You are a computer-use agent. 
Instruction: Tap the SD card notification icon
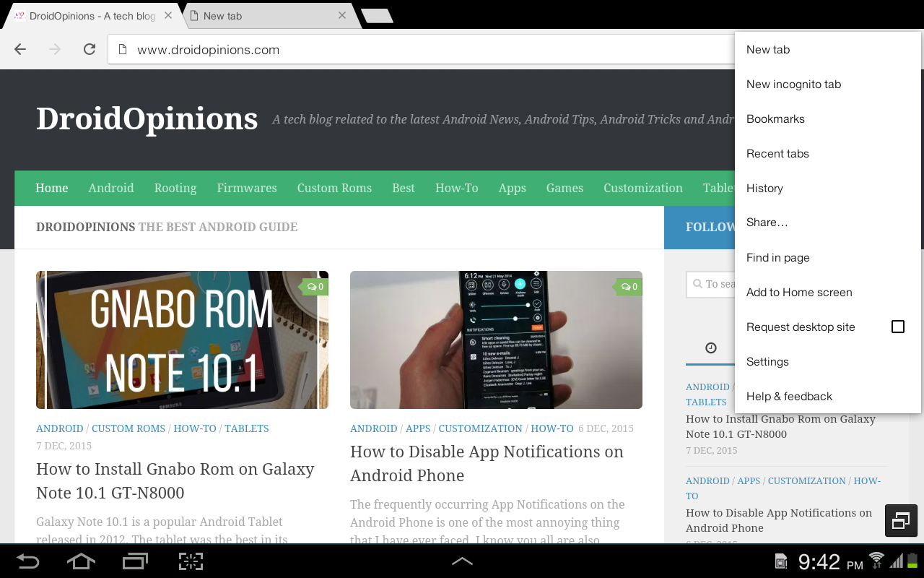point(781,561)
